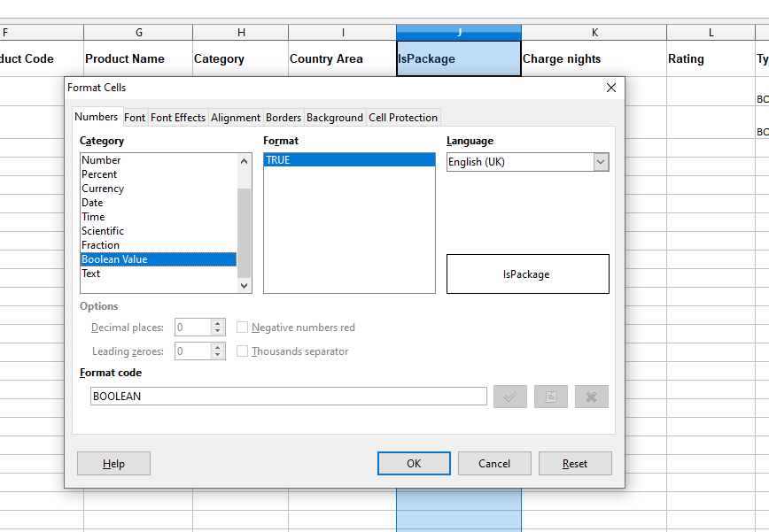Screen dimensions: 769x532
Task: Click the Charge nights cell
Action: coord(594,58)
